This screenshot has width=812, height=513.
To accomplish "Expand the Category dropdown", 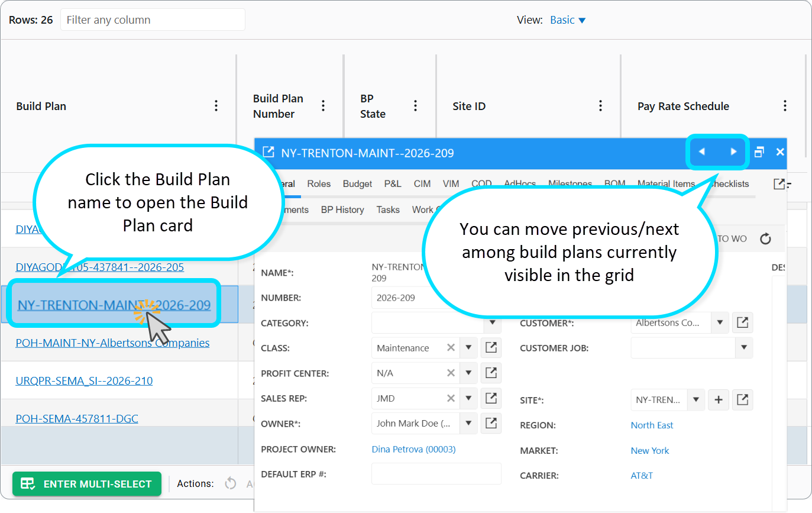I will click(x=492, y=323).
